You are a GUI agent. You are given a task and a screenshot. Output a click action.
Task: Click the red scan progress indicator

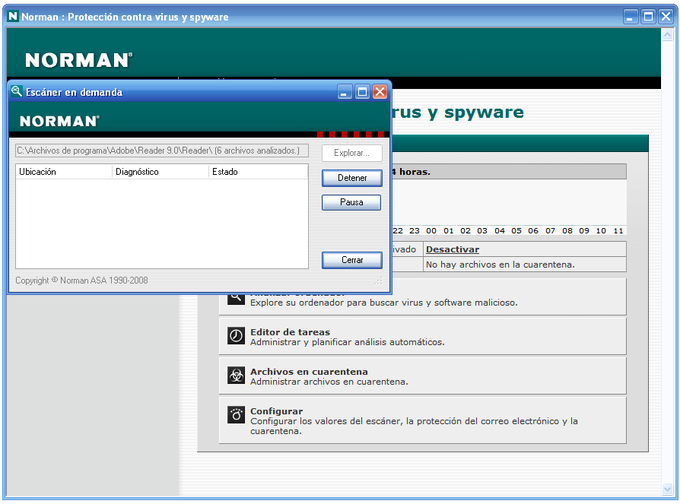350,134
